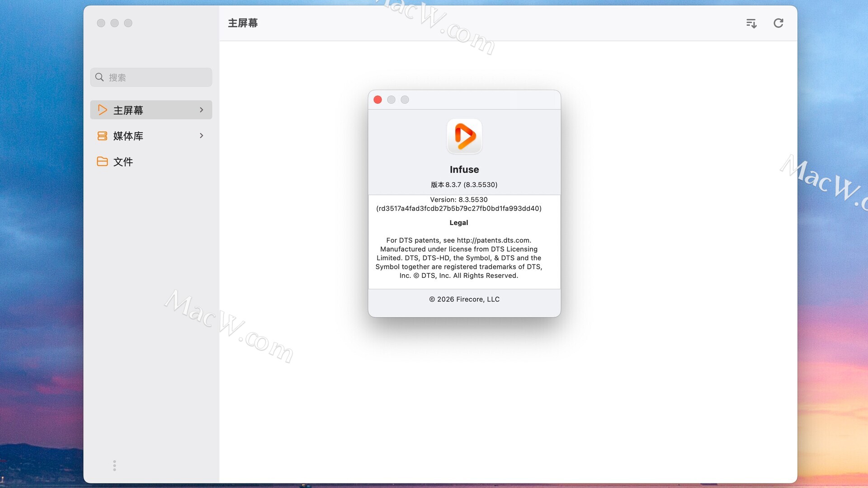Open the 媒体库 sidebar section

pyautogui.click(x=128, y=136)
